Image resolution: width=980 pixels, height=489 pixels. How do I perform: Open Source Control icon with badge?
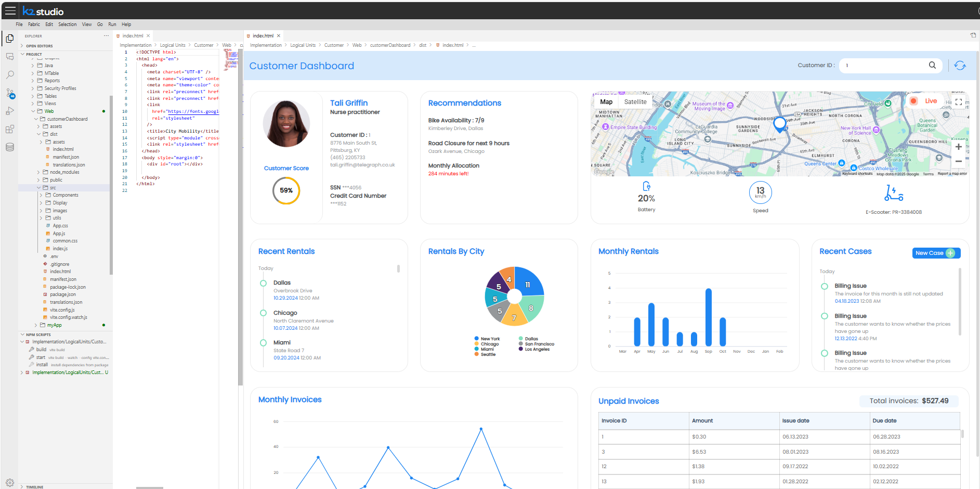[x=9, y=93]
